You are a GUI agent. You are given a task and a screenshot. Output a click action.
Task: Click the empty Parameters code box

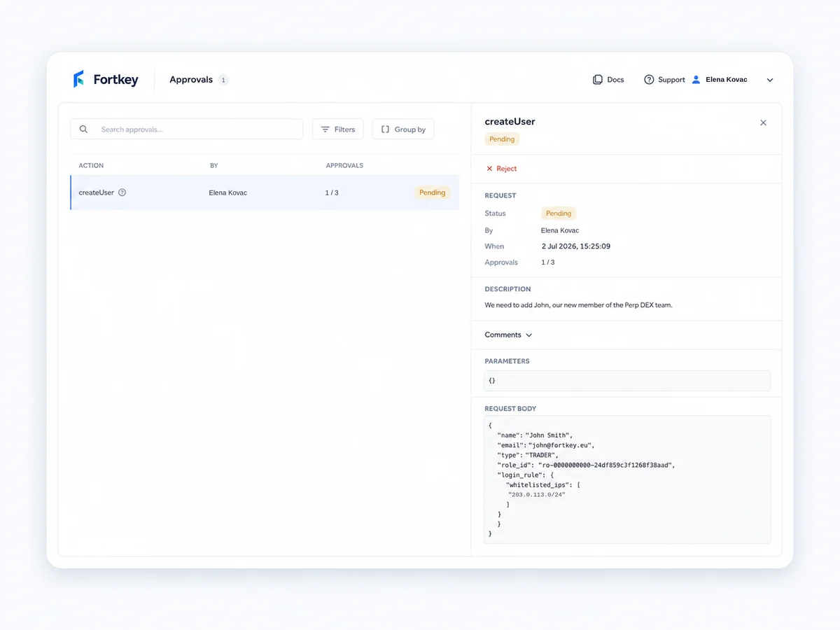[627, 381]
